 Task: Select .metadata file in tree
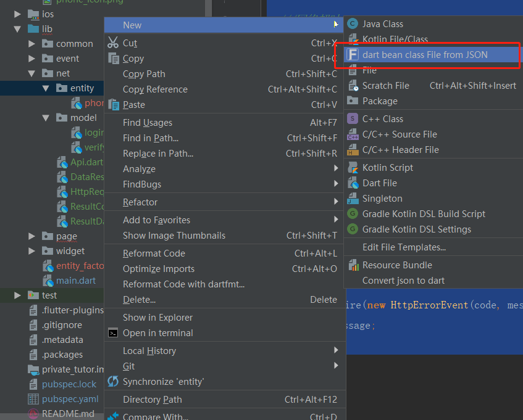pos(62,340)
